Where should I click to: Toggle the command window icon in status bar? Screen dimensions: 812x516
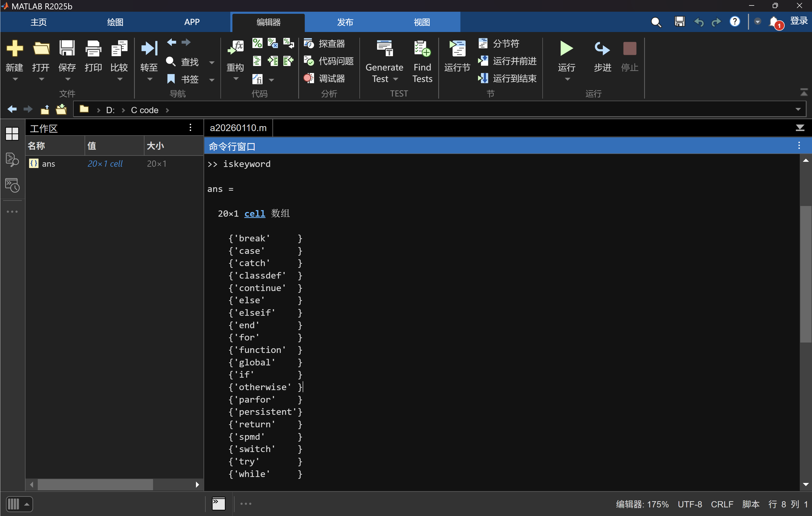[x=219, y=504]
